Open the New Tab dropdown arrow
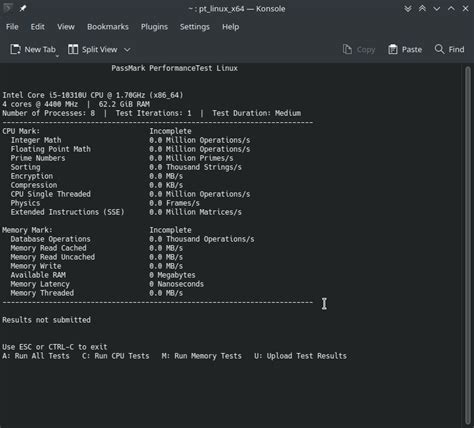Viewport: 474px width, 428px height. [57, 56]
